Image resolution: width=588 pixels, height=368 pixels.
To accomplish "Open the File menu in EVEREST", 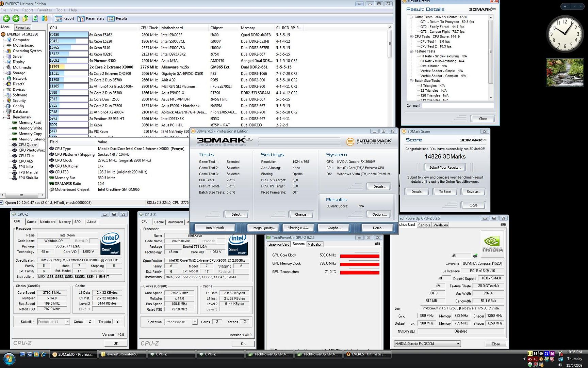I will click(x=4, y=10).
